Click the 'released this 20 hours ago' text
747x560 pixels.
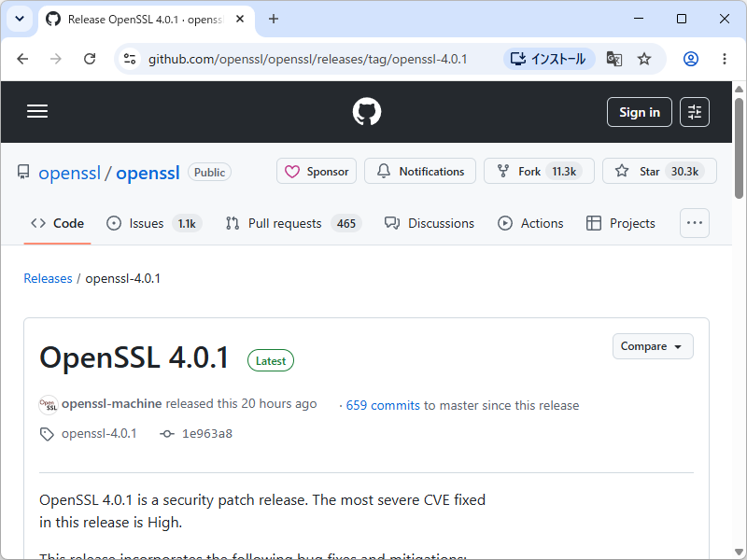[x=241, y=404]
